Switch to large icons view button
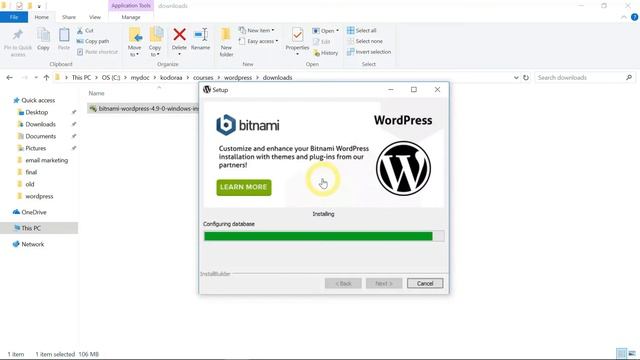This screenshot has width=640, height=360. pyautogui.click(x=632, y=353)
